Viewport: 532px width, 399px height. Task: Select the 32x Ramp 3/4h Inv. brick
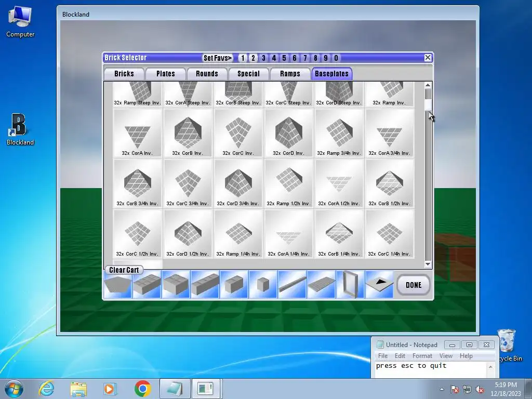(339, 133)
